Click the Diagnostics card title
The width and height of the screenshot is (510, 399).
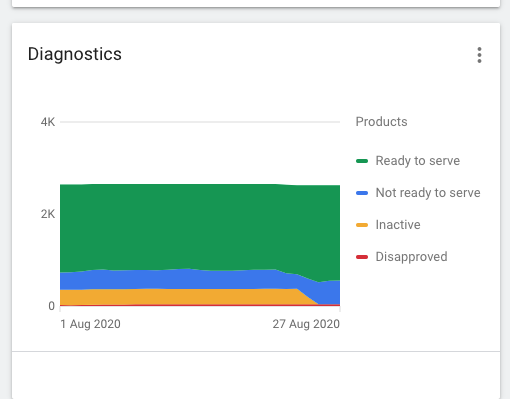coord(75,54)
